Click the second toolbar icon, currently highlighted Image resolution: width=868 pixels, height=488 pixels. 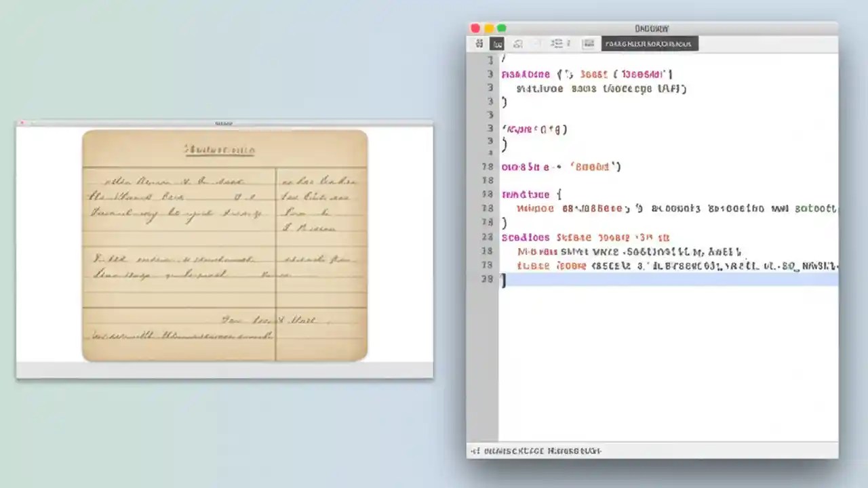click(x=498, y=43)
